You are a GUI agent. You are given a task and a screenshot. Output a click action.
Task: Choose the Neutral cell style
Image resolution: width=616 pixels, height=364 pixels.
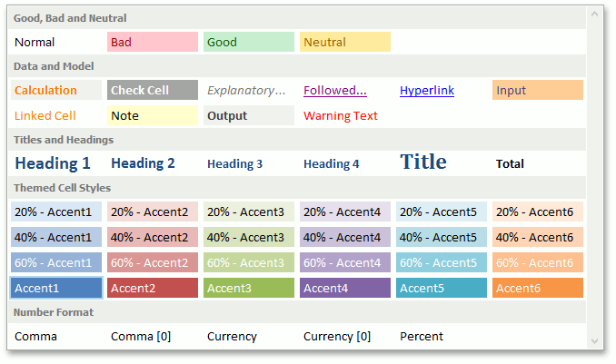344,42
